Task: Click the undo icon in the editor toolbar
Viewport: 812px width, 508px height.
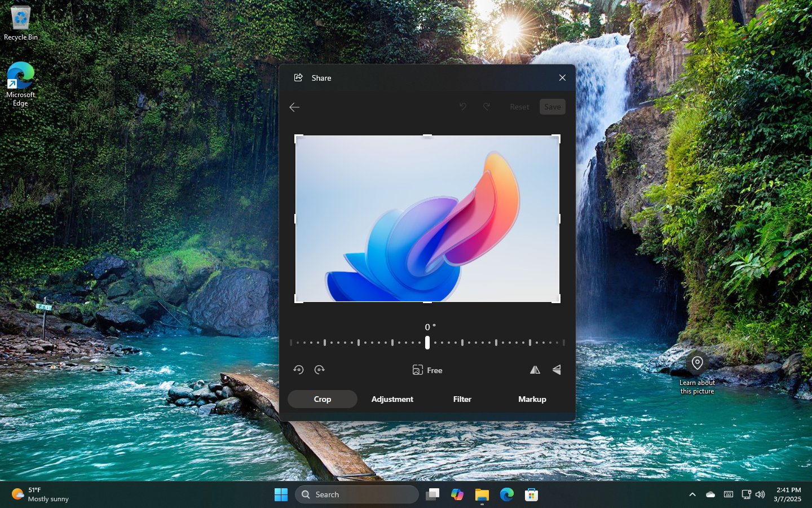Action: 462,107
